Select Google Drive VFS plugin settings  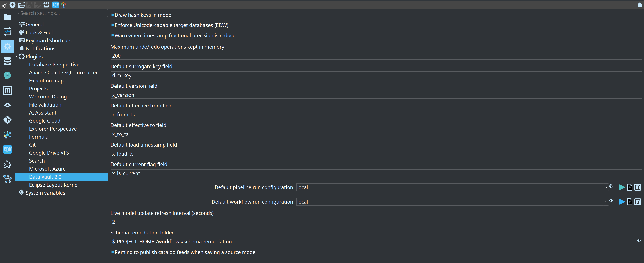(x=49, y=153)
